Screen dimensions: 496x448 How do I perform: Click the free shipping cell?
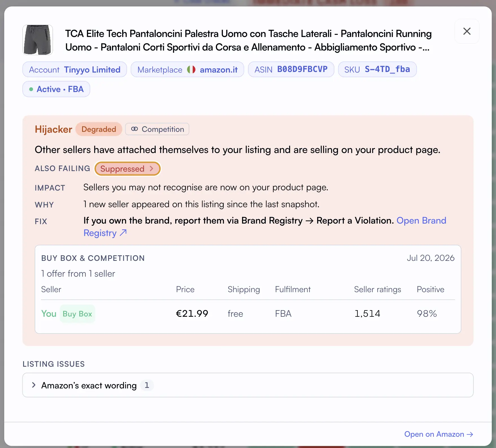235,314
